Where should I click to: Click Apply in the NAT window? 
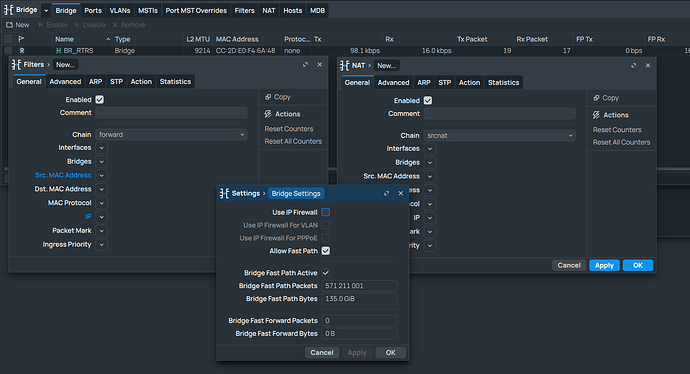pyautogui.click(x=604, y=265)
